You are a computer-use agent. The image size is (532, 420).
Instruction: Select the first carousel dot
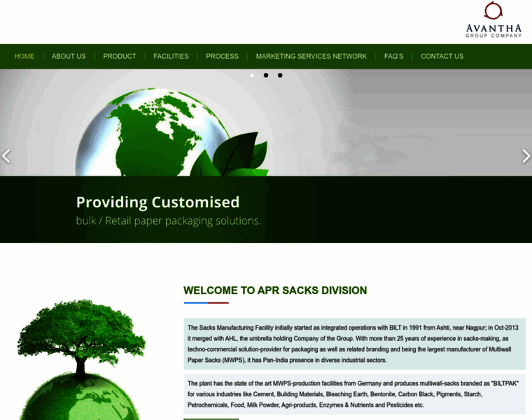coord(252,76)
